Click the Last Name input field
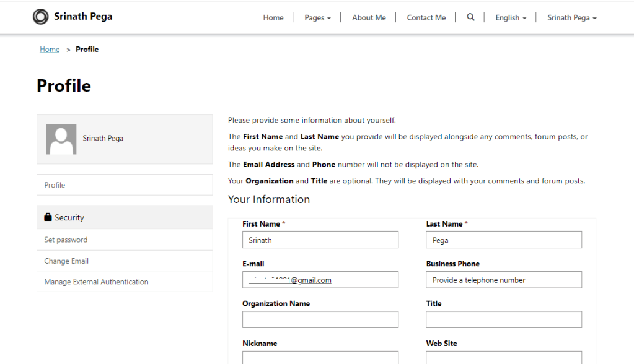Viewport: 634px width, 364px height. 503,240
